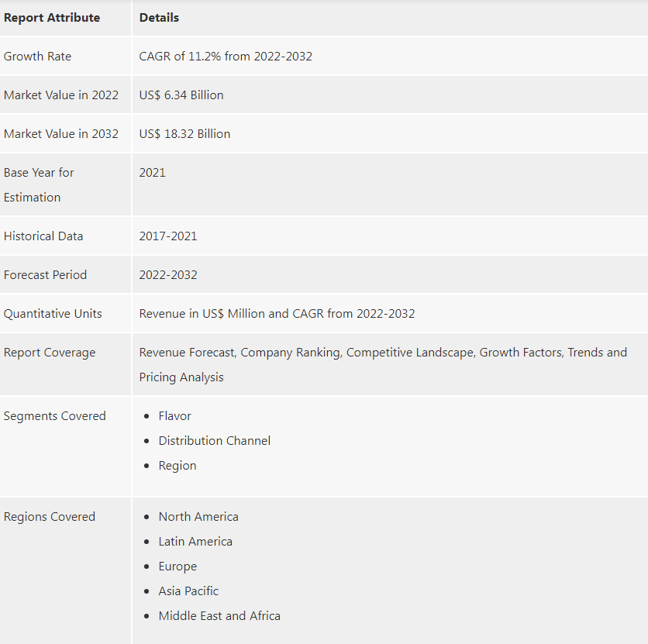This screenshot has width=648, height=644.
Task: Click the "Base Year for Estimation" label
Action: (39, 184)
